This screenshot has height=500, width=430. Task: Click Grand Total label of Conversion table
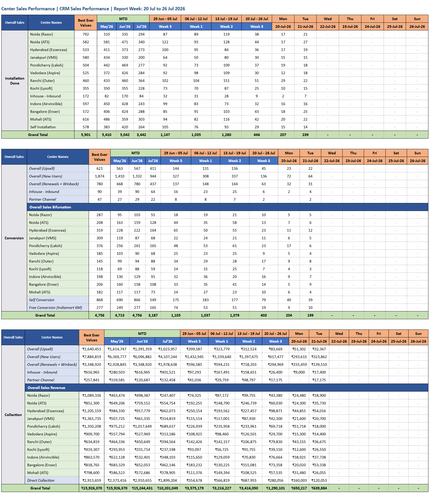click(x=45, y=315)
